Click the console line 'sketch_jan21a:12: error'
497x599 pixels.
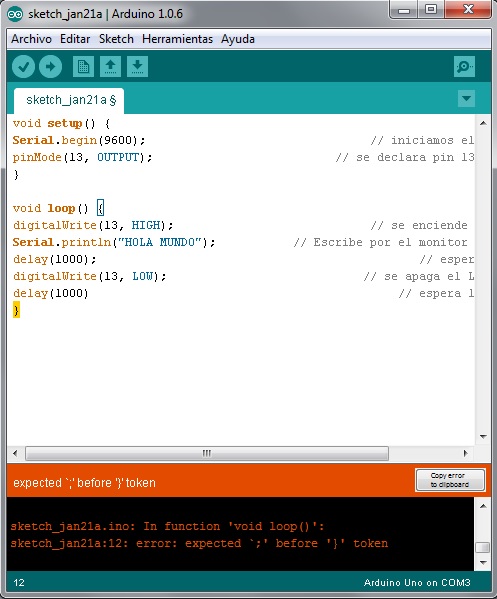coord(199,543)
